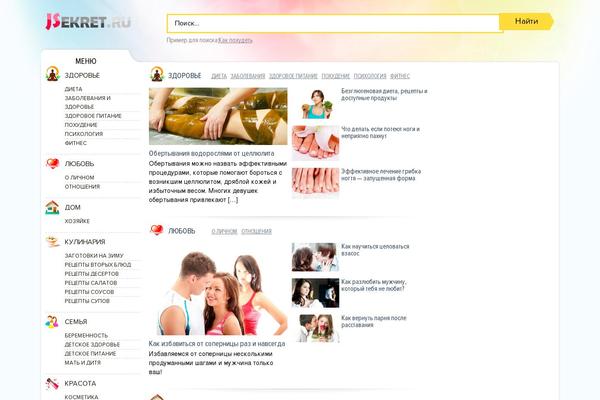Open article Как вернуть парня после расставания

click(374, 322)
